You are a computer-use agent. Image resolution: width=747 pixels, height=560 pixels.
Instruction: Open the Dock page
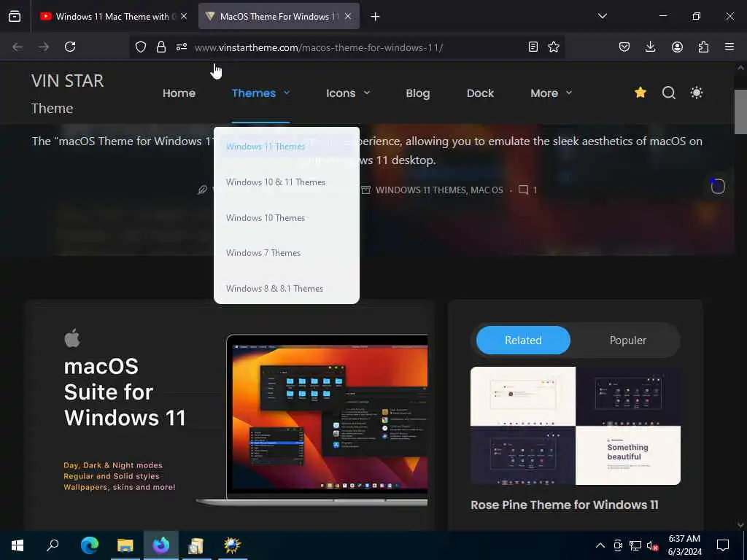pyautogui.click(x=480, y=93)
